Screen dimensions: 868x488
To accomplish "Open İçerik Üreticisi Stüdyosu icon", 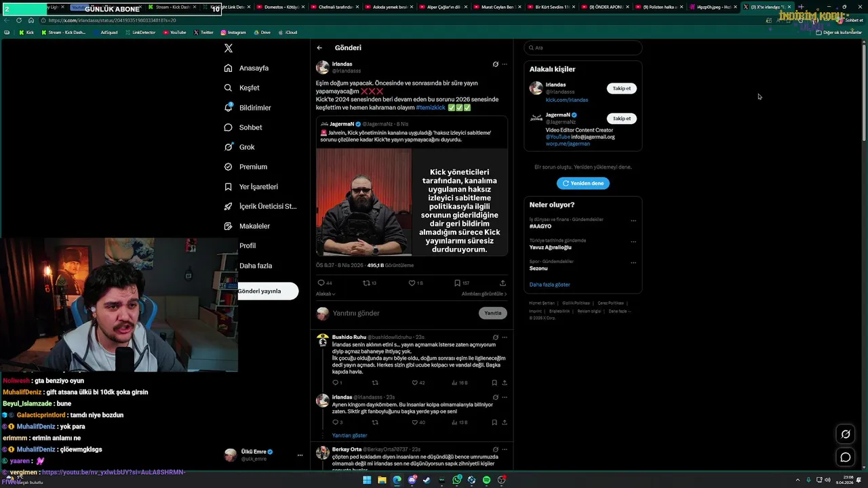I will coord(229,206).
